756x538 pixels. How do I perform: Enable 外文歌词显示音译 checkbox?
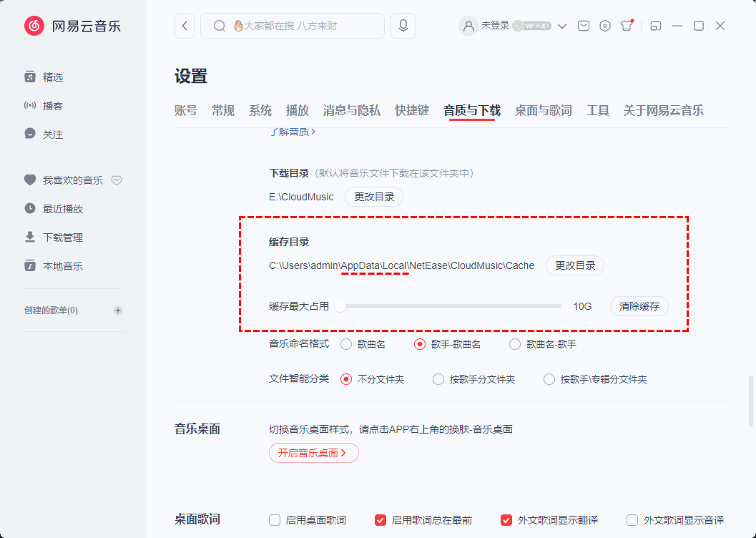pyautogui.click(x=632, y=520)
